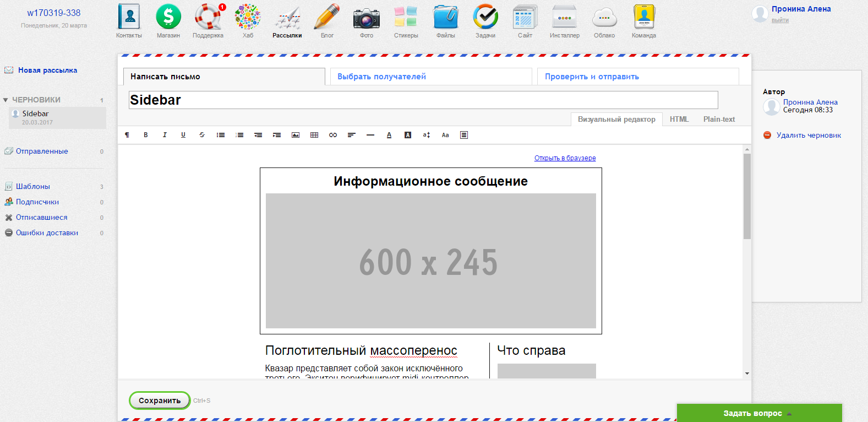The image size is (868, 422).
Task: Insert a table into the letter
Action: click(x=314, y=135)
